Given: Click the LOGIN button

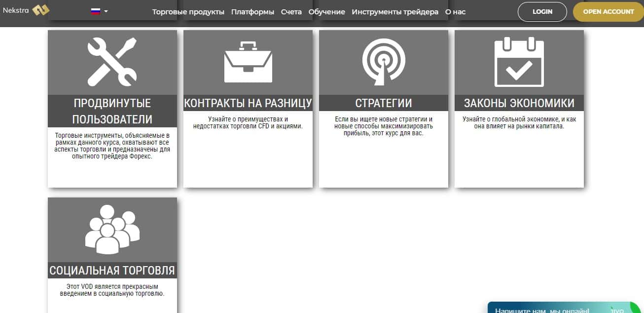Looking at the screenshot, I should tap(542, 12).
